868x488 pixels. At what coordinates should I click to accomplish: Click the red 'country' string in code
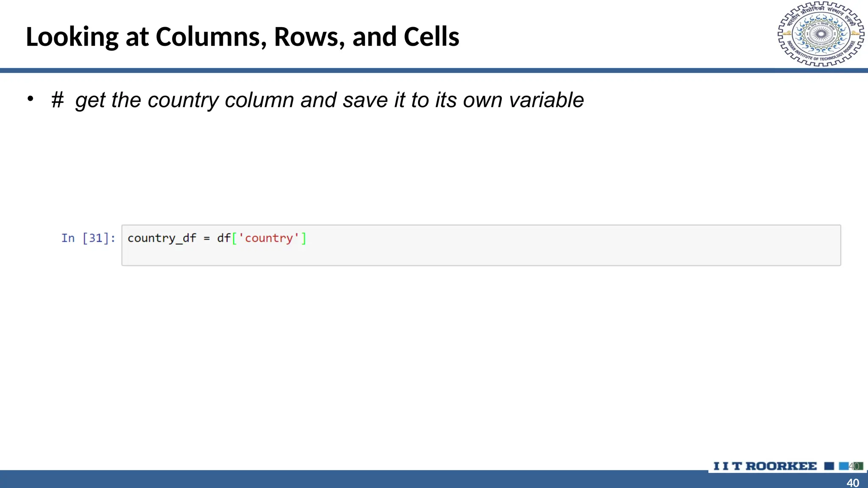[269, 238]
